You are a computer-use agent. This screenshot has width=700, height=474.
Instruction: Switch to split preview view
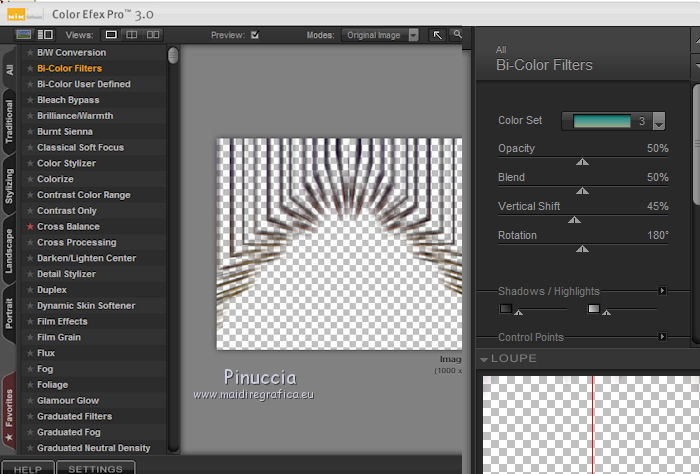133,34
